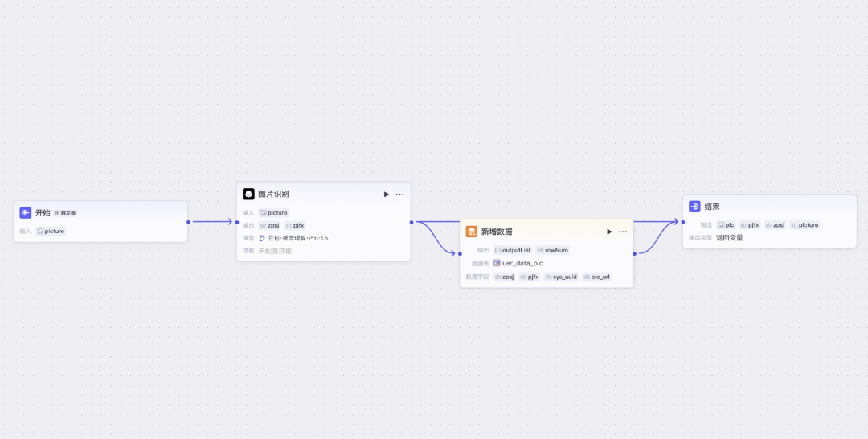Select the rowNum output tag
The width and height of the screenshot is (868, 439).
[552, 250]
